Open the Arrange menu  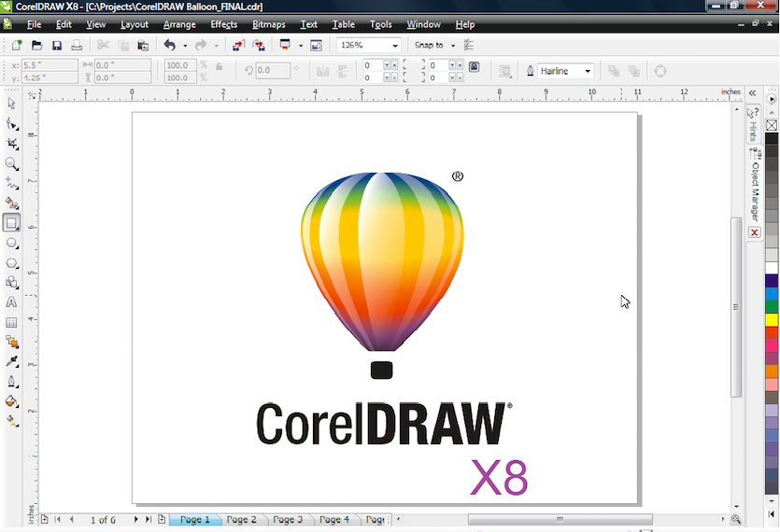179,24
